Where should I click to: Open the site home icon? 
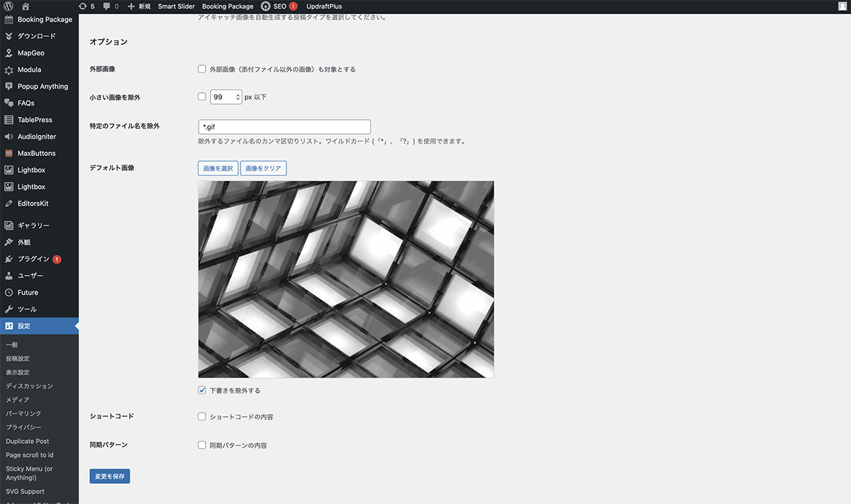(x=26, y=6)
